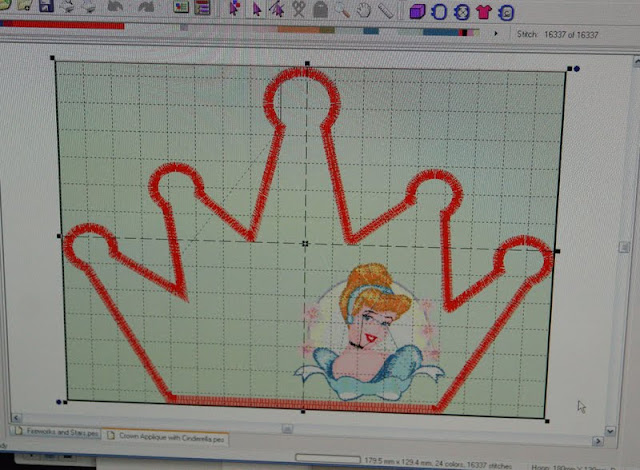Click the splitter grip below the canvas

tap(287, 428)
